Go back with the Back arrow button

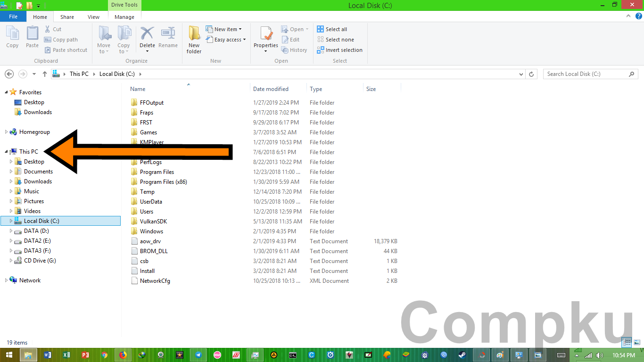click(9, 74)
